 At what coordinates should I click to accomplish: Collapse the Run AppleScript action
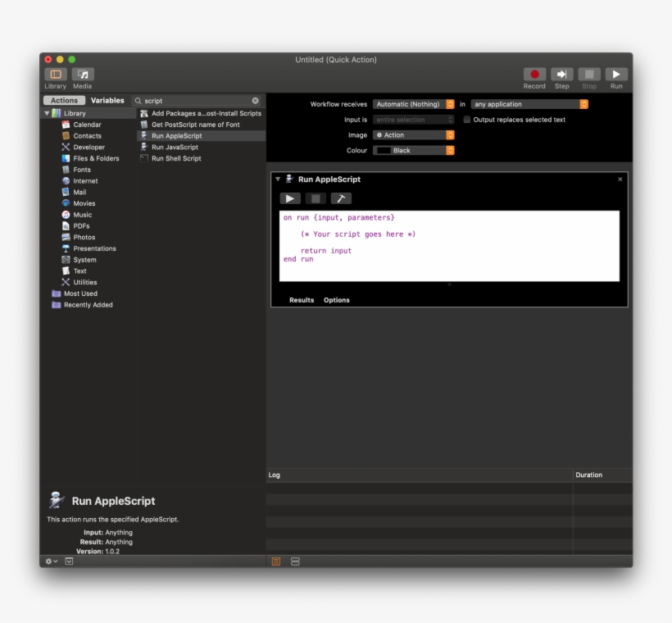coord(279,179)
